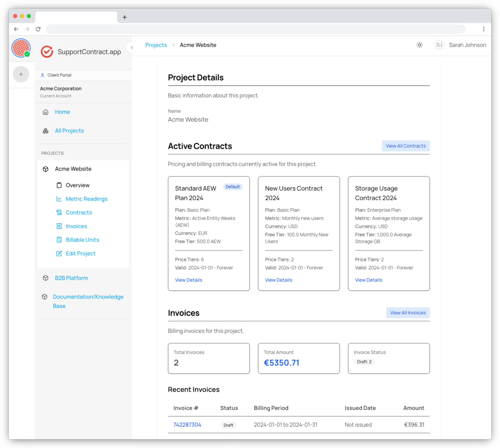500x448 pixels.
Task: Click the Contracts scroll icon
Action: pos(59,212)
